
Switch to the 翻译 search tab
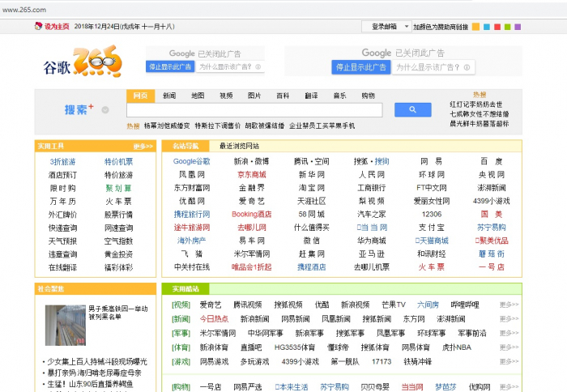[x=311, y=96]
